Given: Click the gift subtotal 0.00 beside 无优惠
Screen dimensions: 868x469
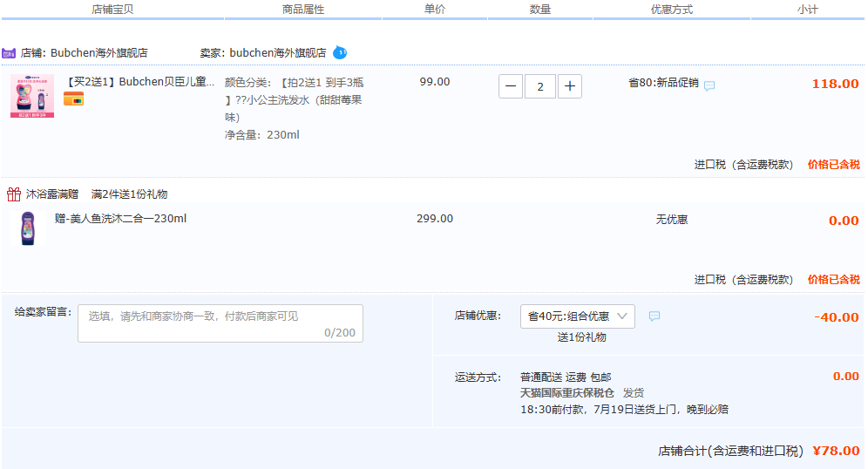Looking at the screenshot, I should [x=844, y=221].
